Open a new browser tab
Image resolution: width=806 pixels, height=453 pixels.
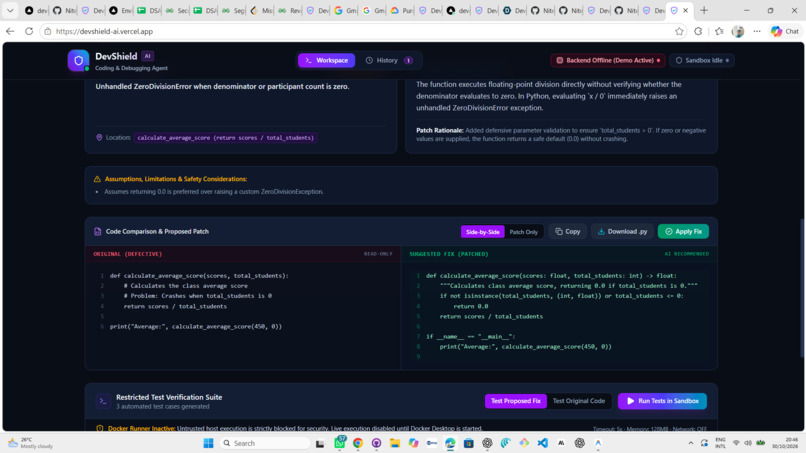pyautogui.click(x=704, y=10)
